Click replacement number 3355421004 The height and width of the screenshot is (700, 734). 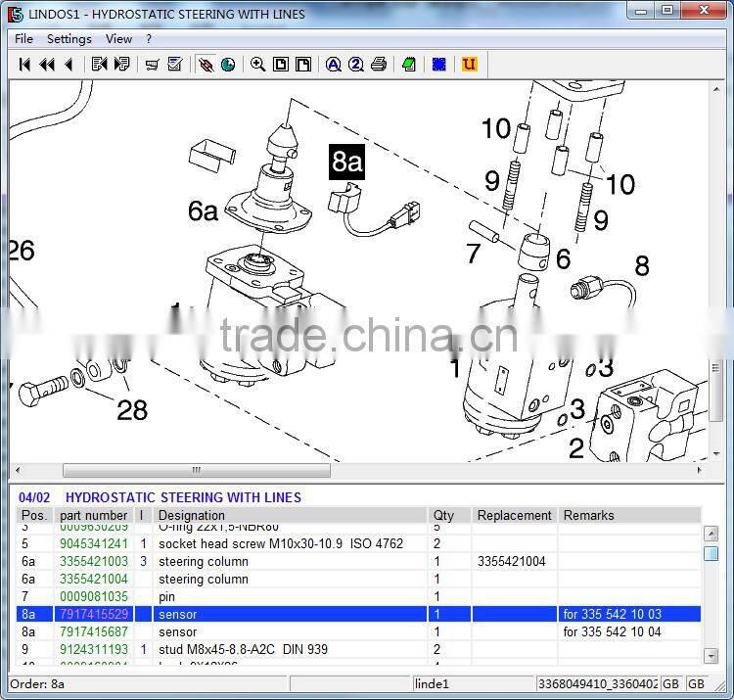512,561
